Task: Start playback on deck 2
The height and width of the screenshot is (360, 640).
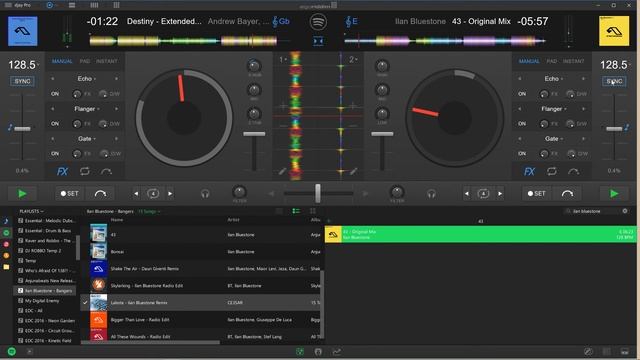Action: (614, 194)
